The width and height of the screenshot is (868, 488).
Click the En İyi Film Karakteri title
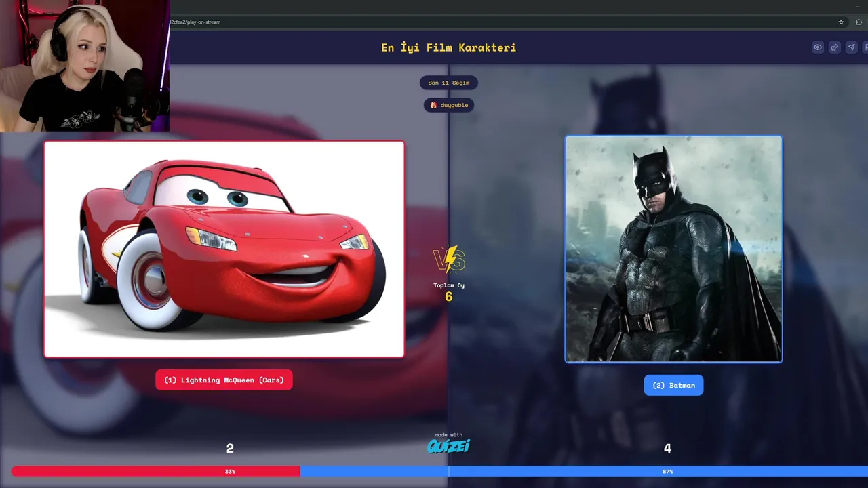(449, 47)
